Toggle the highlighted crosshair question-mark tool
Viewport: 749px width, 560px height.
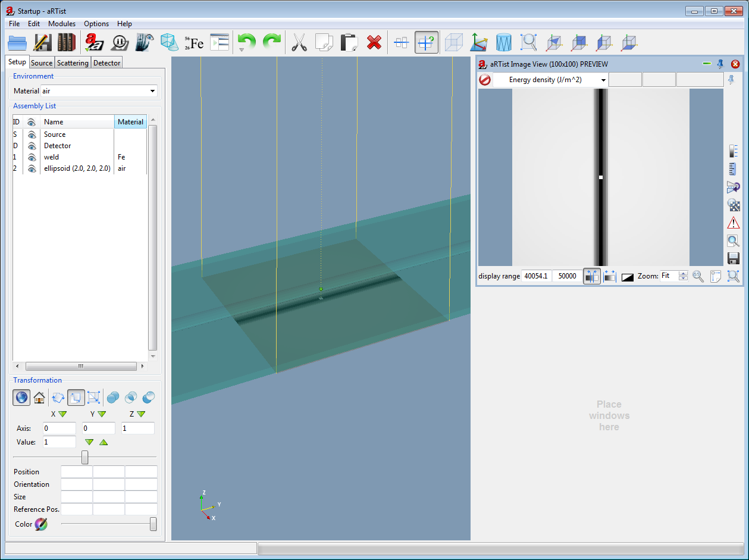point(427,43)
